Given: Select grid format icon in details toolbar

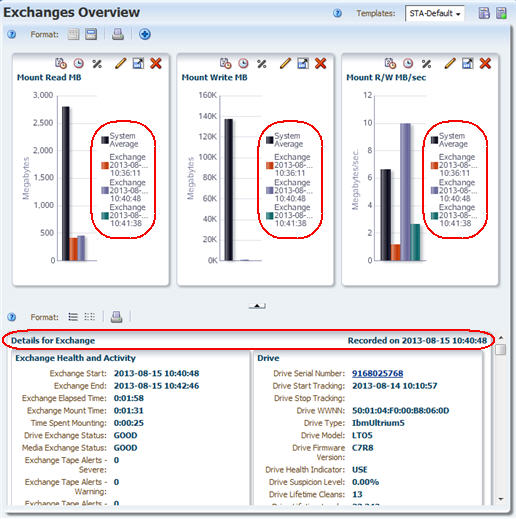Looking at the screenshot, I should coord(90,317).
